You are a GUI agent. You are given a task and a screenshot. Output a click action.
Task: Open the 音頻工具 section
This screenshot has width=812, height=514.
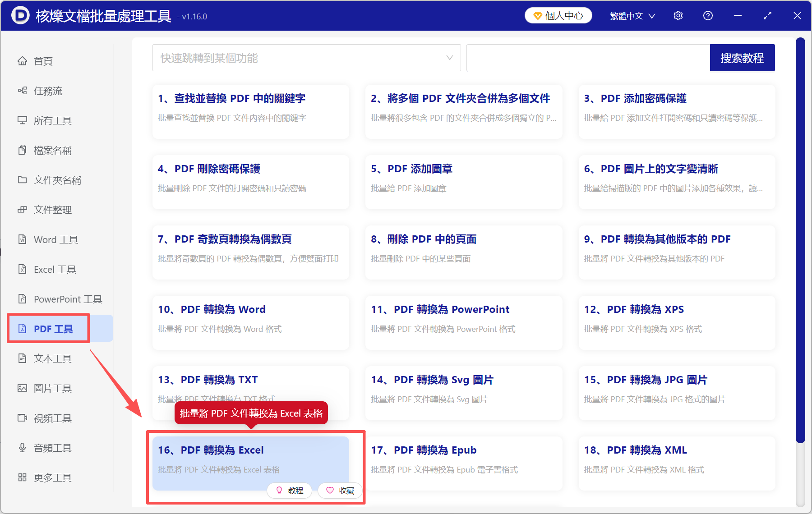[52, 448]
